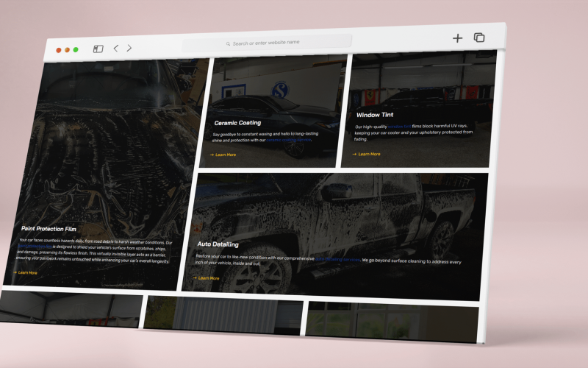The height and width of the screenshot is (368, 588).
Task: Select the Paint Protection Film heading
Action: [x=49, y=229]
